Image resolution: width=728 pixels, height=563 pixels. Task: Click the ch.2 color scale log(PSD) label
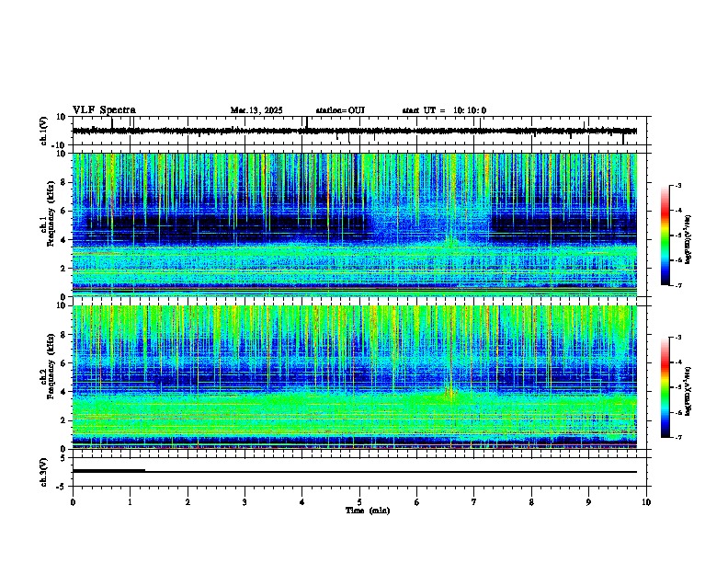688,391
